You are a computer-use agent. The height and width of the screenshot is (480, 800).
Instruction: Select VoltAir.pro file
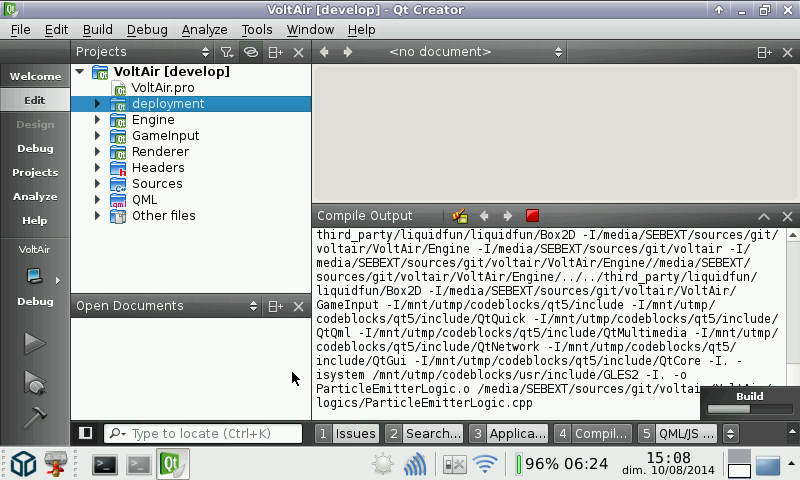click(x=163, y=88)
